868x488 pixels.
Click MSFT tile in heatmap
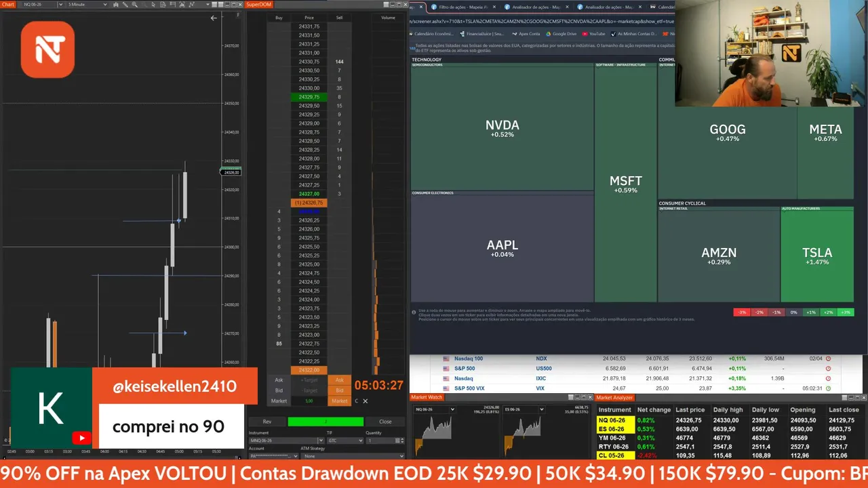pyautogui.click(x=626, y=184)
